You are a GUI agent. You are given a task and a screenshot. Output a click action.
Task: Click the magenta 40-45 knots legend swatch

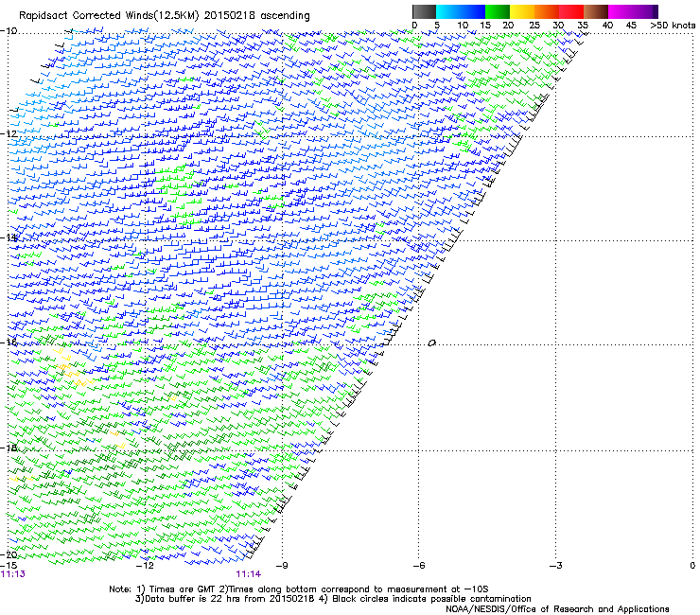[x=621, y=11]
